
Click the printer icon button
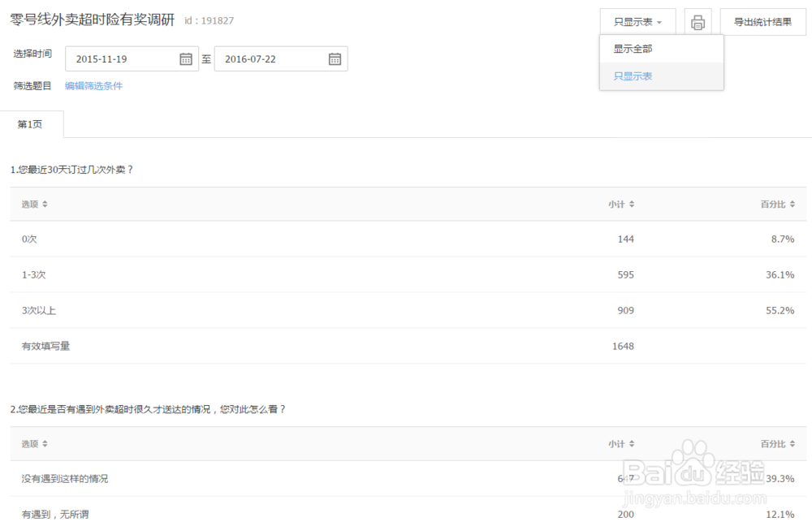pos(698,22)
